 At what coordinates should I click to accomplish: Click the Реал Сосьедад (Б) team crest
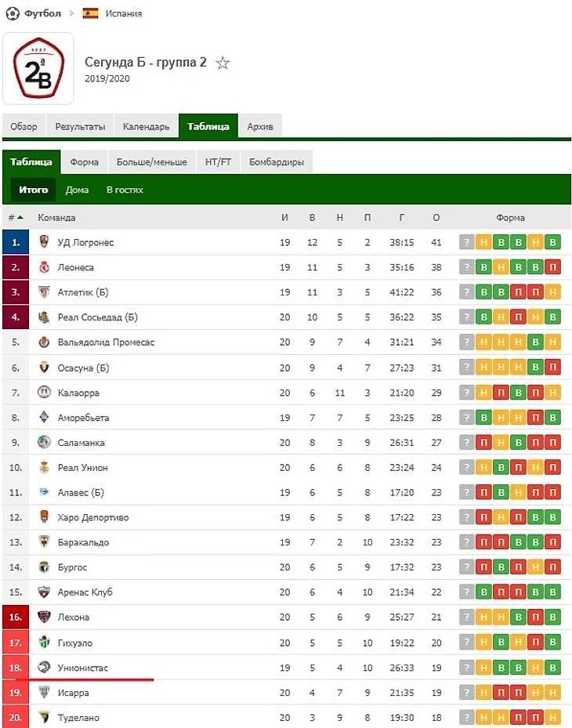(x=44, y=317)
